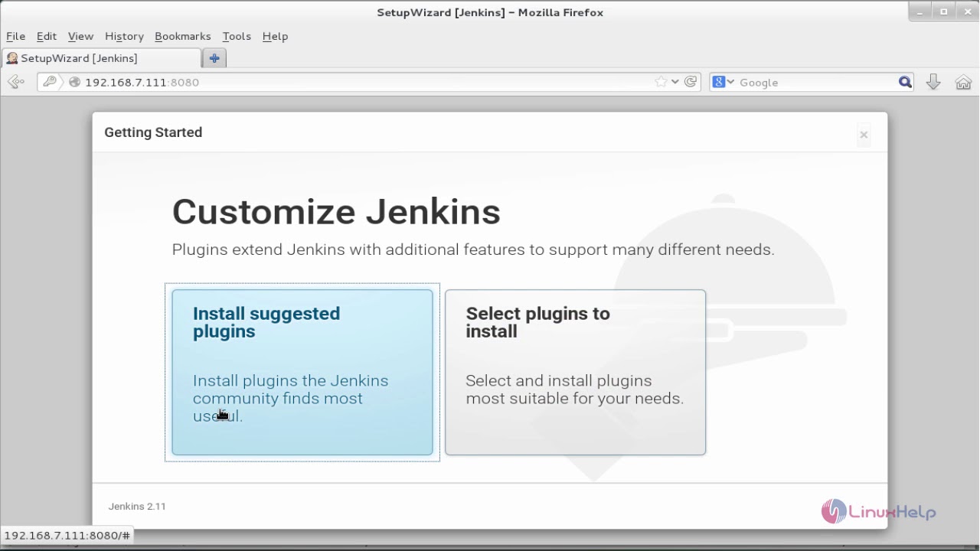Go to the Firefox Home page icon
Screen dimensions: 980x551
pyautogui.click(x=963, y=82)
